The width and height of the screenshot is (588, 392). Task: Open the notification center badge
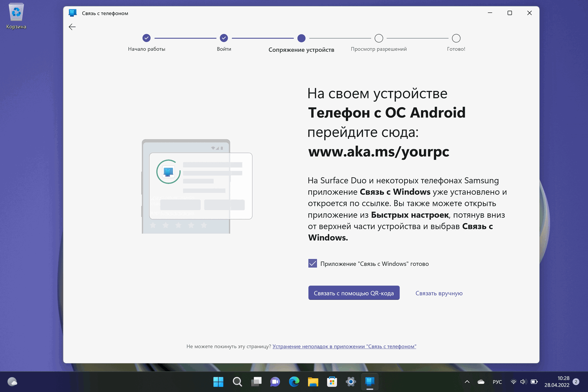[576, 382]
